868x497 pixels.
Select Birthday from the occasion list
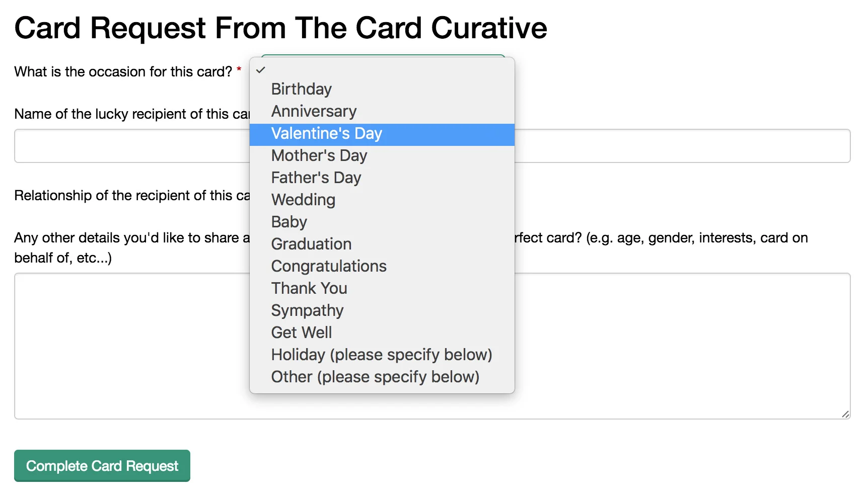coord(302,89)
